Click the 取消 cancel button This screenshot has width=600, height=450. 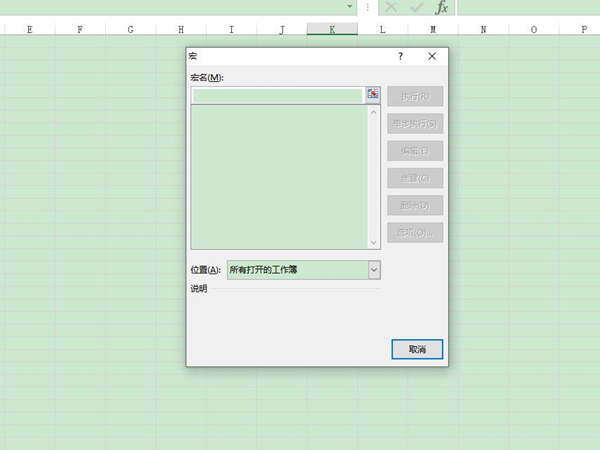point(416,349)
